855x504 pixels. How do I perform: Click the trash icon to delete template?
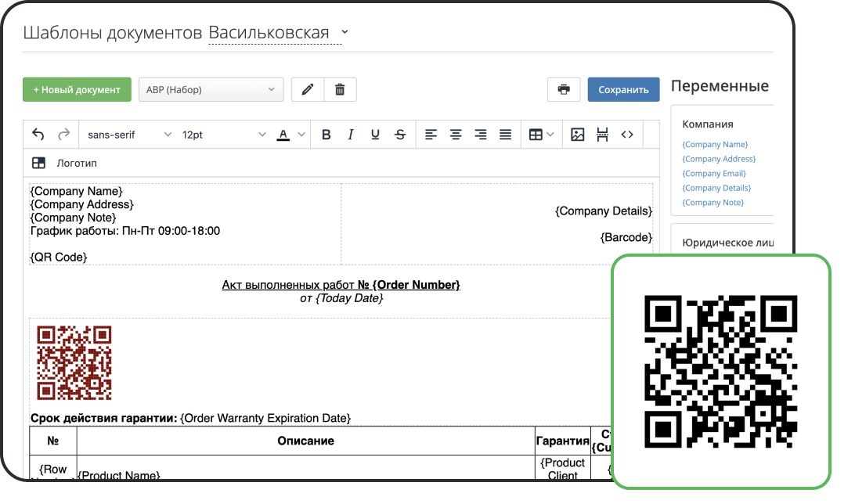click(340, 89)
